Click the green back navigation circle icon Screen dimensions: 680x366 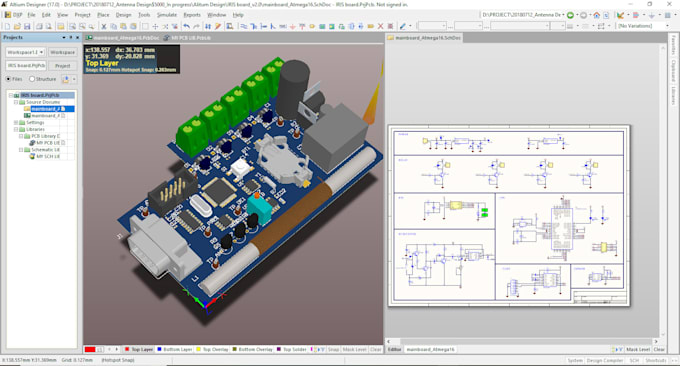[571, 15]
